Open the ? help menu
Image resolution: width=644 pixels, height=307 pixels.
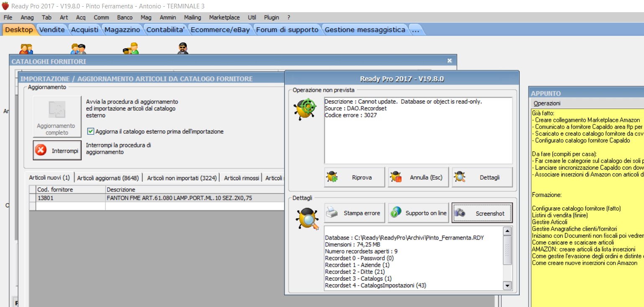(289, 17)
